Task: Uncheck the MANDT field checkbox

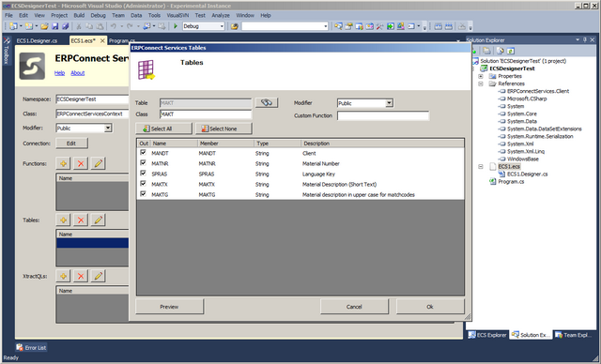Action: [143, 152]
